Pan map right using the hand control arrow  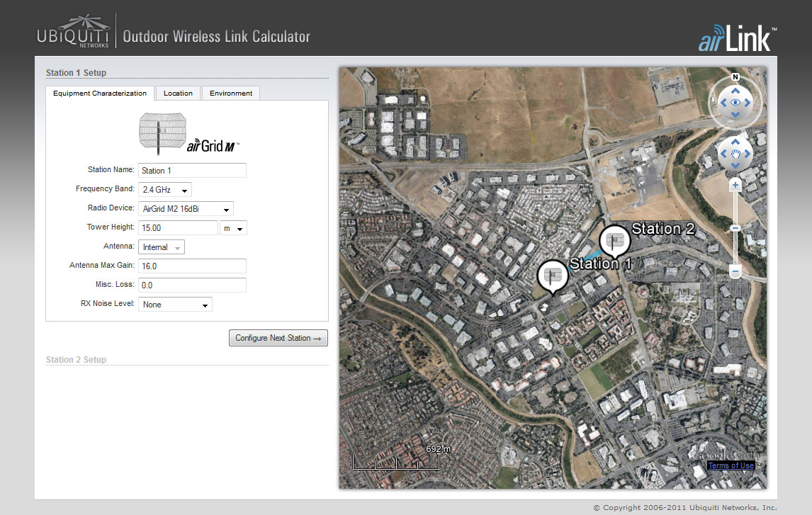click(748, 153)
